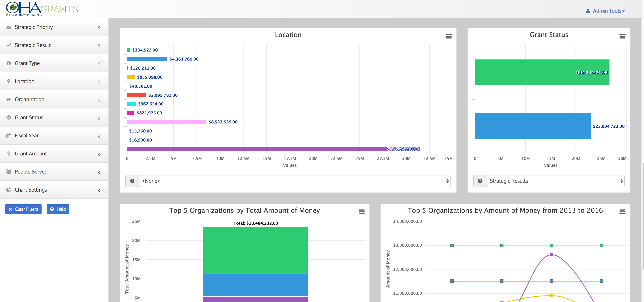Click the Fiscal Year calendar icon
The image size is (644, 302).
pyautogui.click(x=9, y=136)
